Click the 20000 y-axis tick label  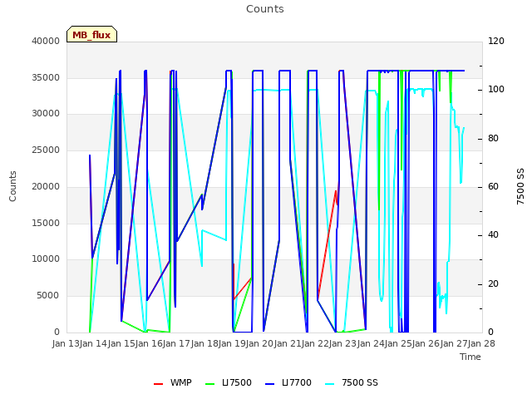46,186
